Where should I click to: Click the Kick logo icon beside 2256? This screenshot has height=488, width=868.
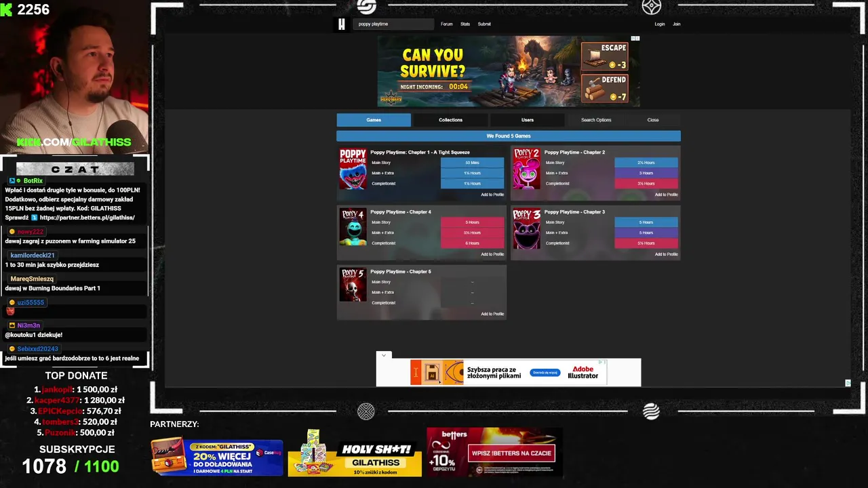tap(6, 9)
